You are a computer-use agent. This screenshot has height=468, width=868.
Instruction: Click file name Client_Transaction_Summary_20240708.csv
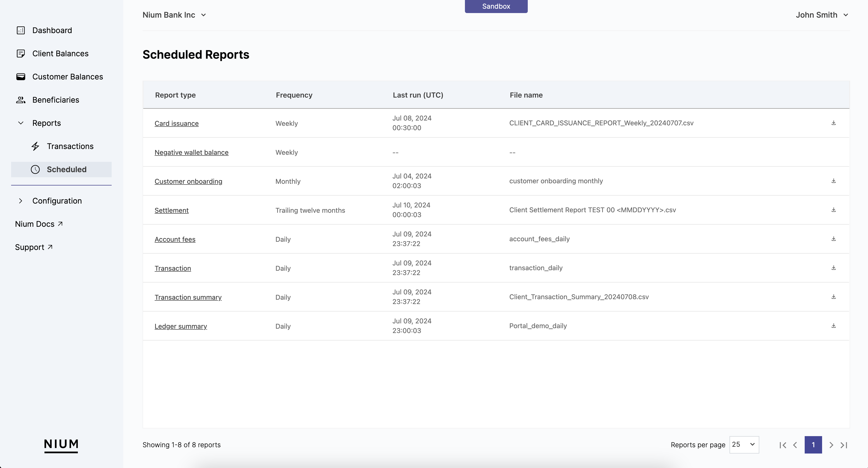click(x=579, y=297)
